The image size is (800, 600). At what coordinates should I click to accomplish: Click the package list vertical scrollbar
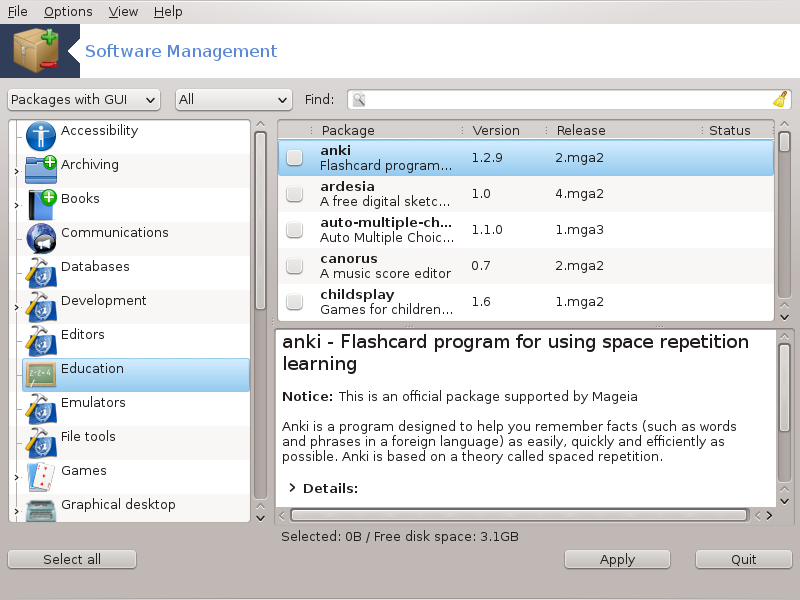784,141
